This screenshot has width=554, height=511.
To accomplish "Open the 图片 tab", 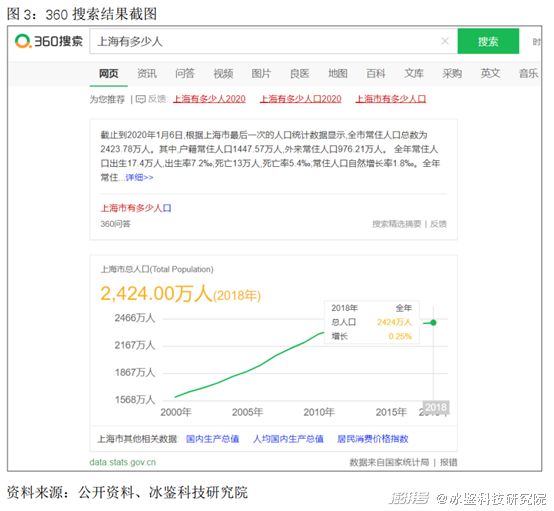I will tap(261, 74).
